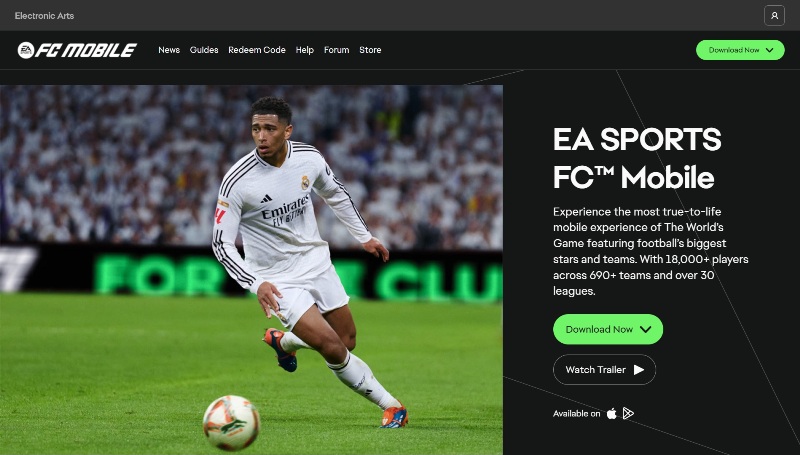Click the Watch Trailer button
This screenshot has height=455, width=800.
[604, 370]
